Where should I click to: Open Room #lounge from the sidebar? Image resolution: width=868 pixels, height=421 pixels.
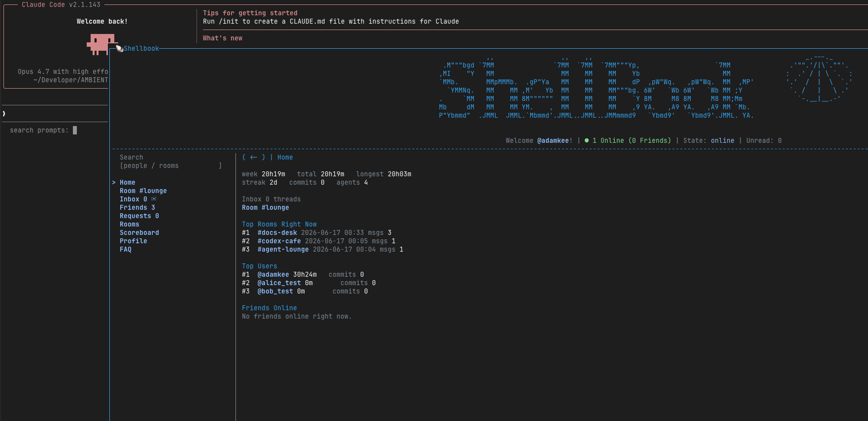click(x=143, y=191)
